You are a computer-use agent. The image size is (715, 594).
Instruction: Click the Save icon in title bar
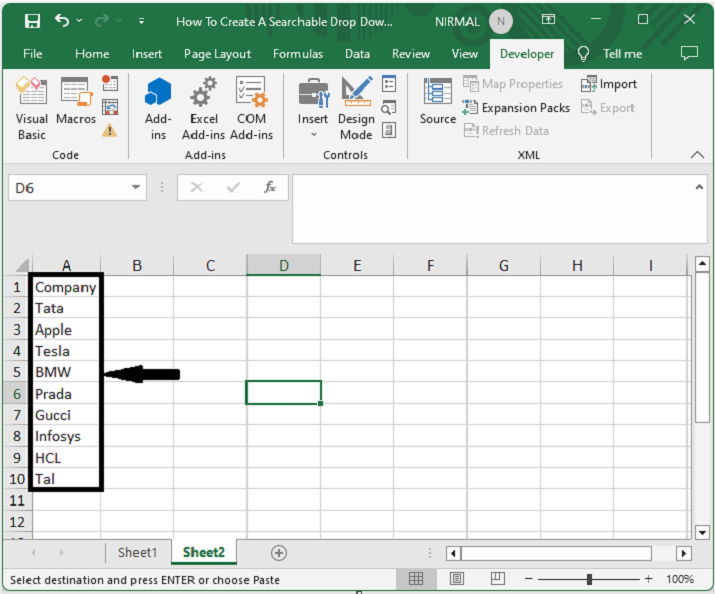[32, 21]
